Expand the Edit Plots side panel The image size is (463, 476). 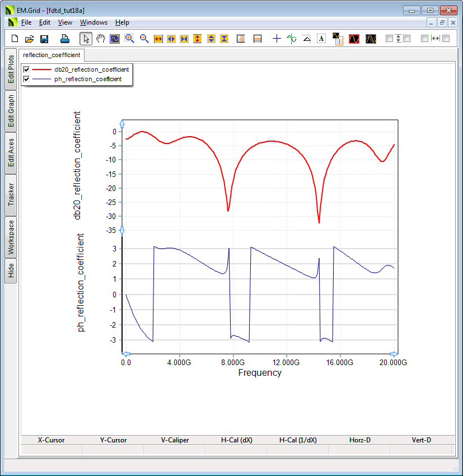11,69
